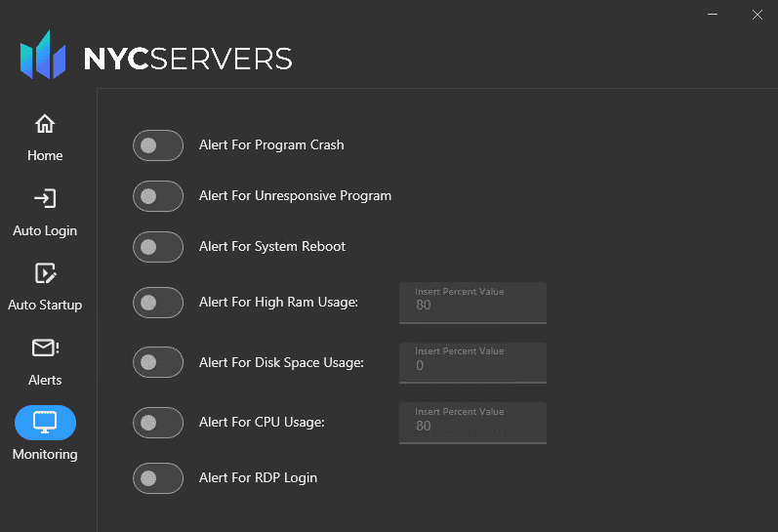778x532 pixels.
Task: Toggle Alert For Unresponsive Program switch
Action: click(158, 196)
